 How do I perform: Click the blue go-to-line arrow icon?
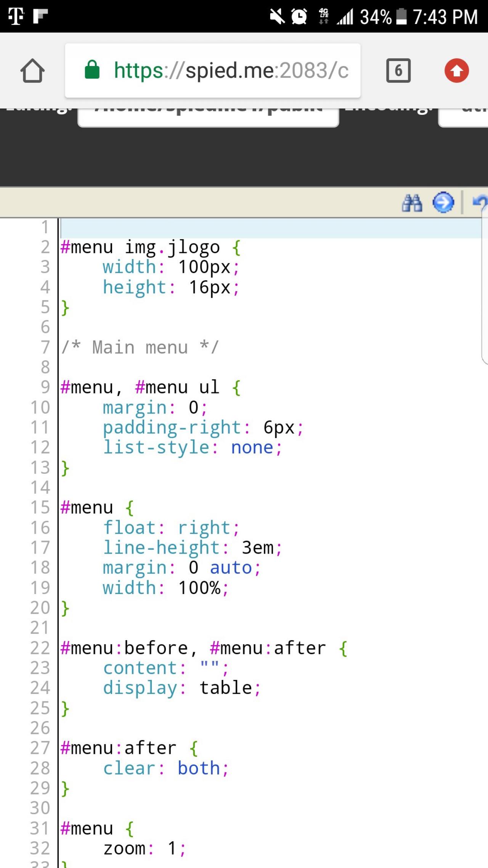(443, 203)
